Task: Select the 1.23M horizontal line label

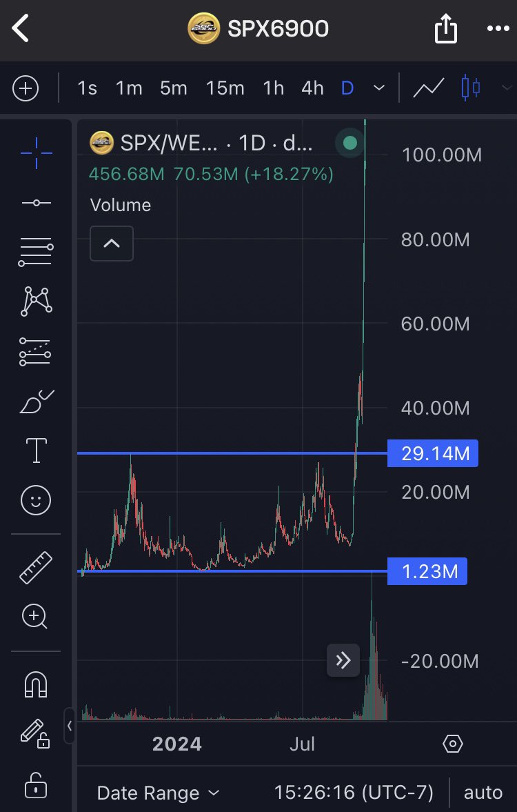Action: coord(427,571)
